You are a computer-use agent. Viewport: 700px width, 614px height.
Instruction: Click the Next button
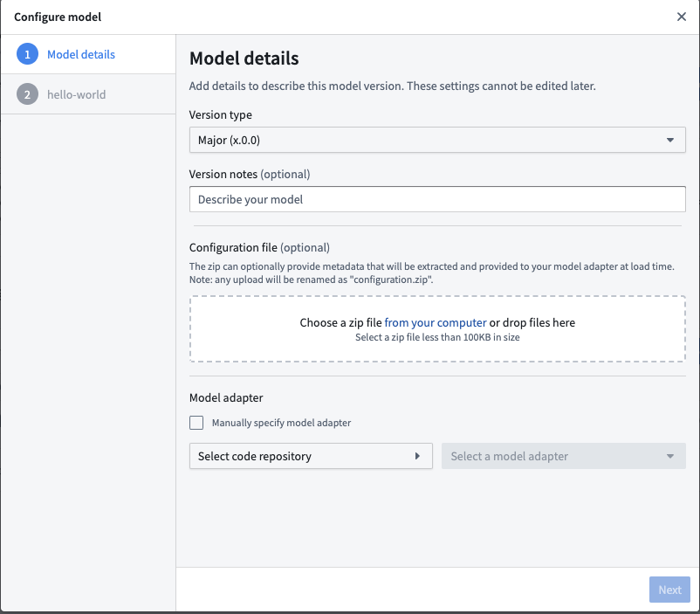click(669, 590)
